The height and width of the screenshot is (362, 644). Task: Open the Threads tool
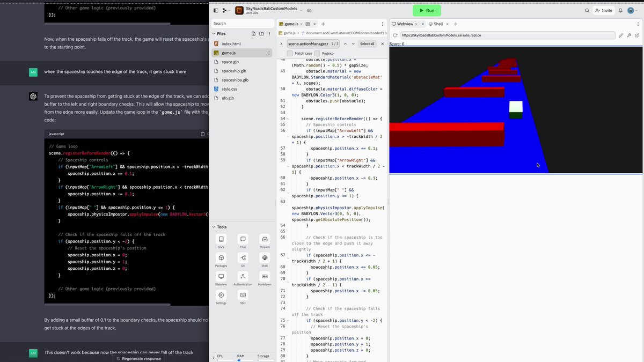265,239
